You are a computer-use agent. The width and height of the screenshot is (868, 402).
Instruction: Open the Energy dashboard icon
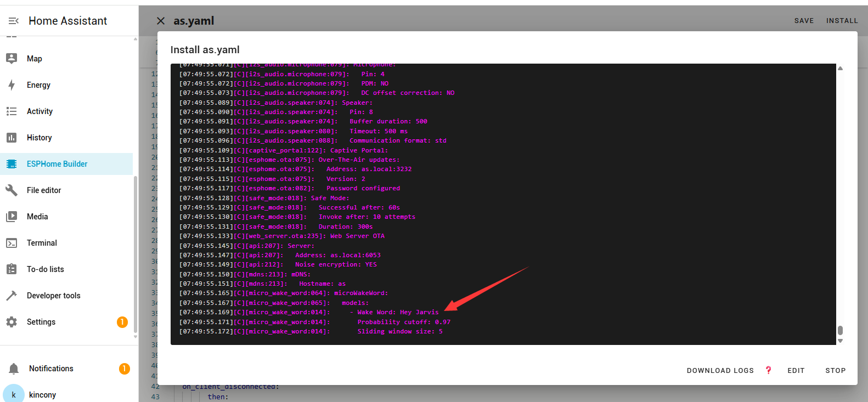12,85
